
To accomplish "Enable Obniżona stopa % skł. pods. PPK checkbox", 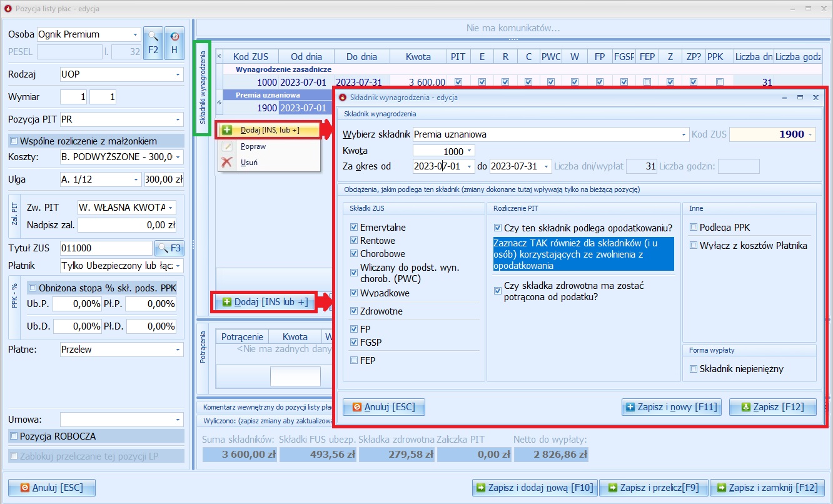I will pos(33,288).
